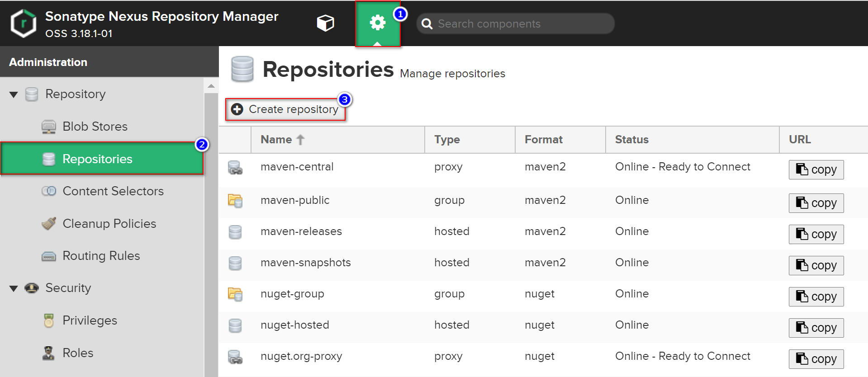Click the Routing Rules icon
The image size is (868, 377).
pos(49,256)
